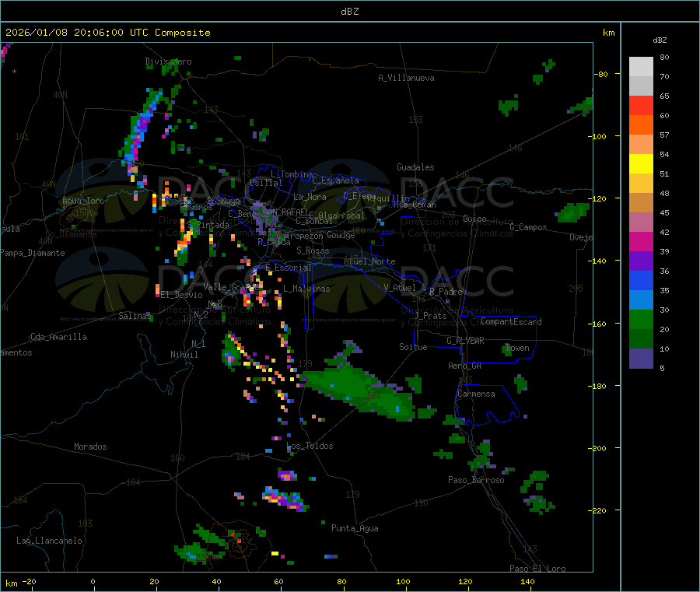The image size is (700, 592).
Task: Select the red 65 dBZ legend swatch
Action: [641, 105]
